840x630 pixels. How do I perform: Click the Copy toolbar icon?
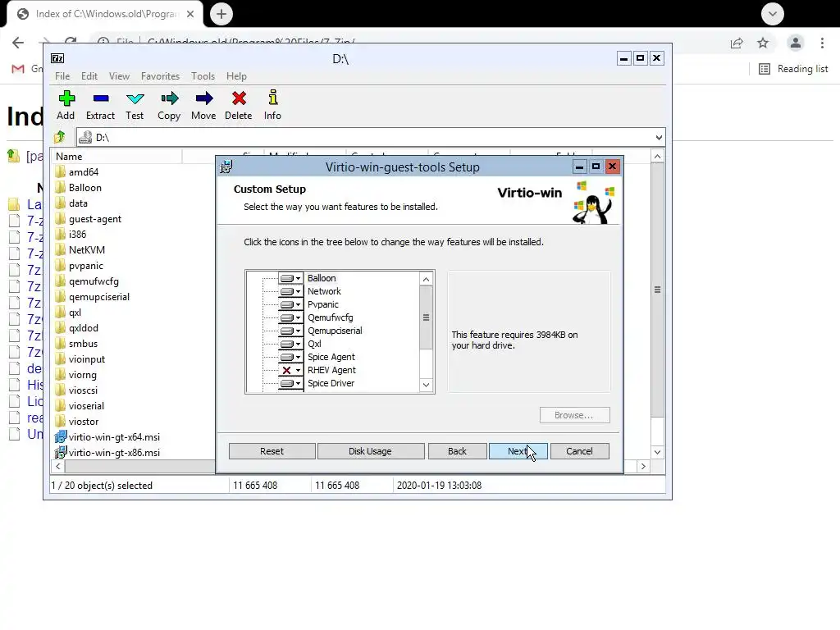[x=169, y=105]
